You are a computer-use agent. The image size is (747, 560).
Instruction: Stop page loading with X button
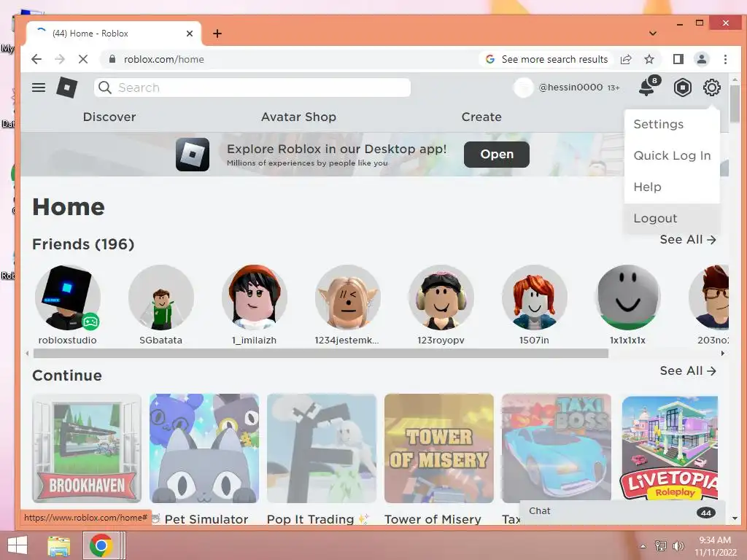tap(83, 59)
